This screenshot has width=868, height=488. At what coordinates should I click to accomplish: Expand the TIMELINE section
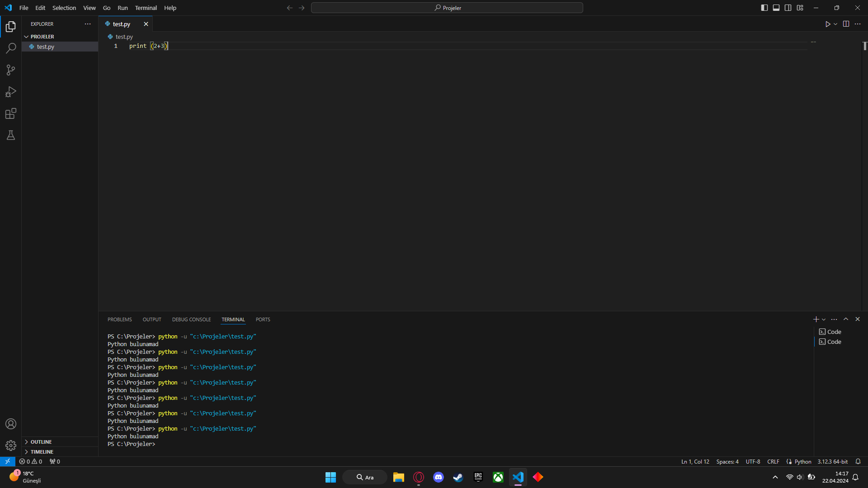[x=60, y=452]
